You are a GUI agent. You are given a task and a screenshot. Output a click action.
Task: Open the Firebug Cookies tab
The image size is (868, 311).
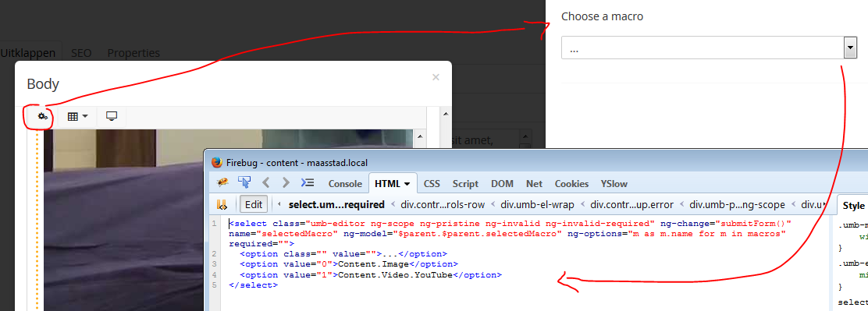click(x=572, y=184)
